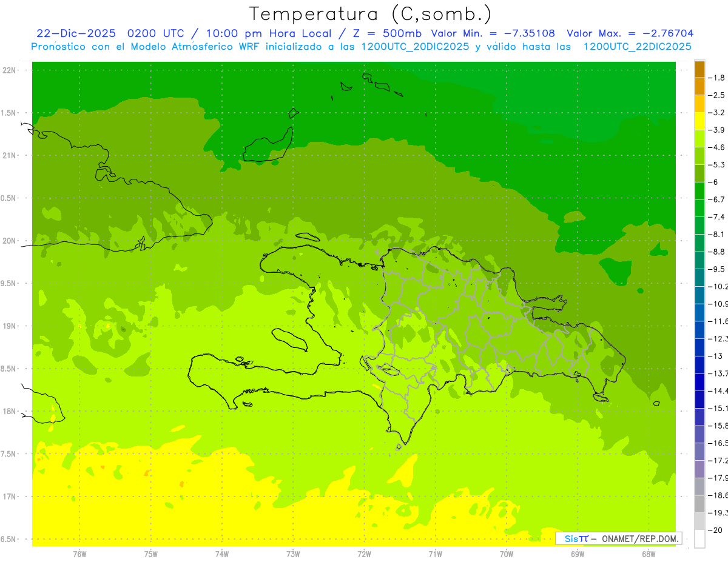Image resolution: width=728 pixels, height=562 pixels.
Task: Click the '17N' latitude axis label
Action: coord(8,497)
